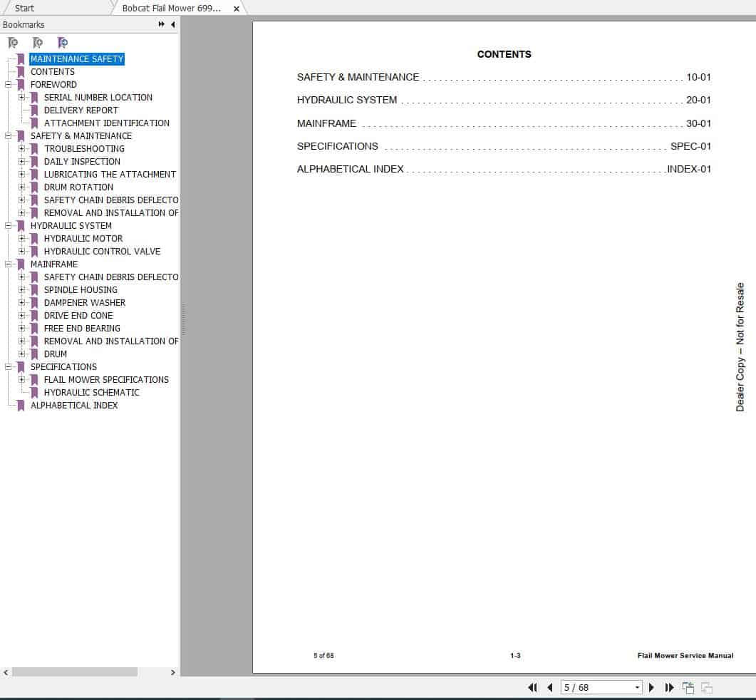Select the Bobcat Flail Mower document tab
The image size is (756, 700).
point(171,9)
